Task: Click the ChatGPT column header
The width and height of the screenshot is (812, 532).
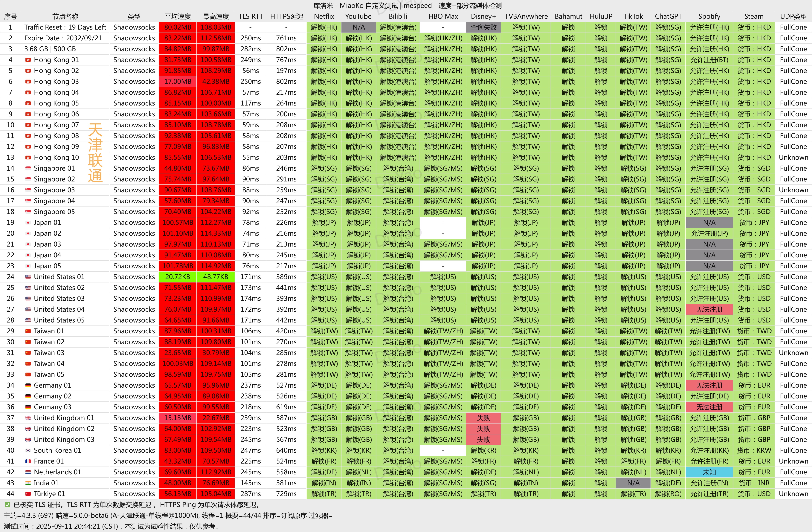Action: [x=668, y=16]
